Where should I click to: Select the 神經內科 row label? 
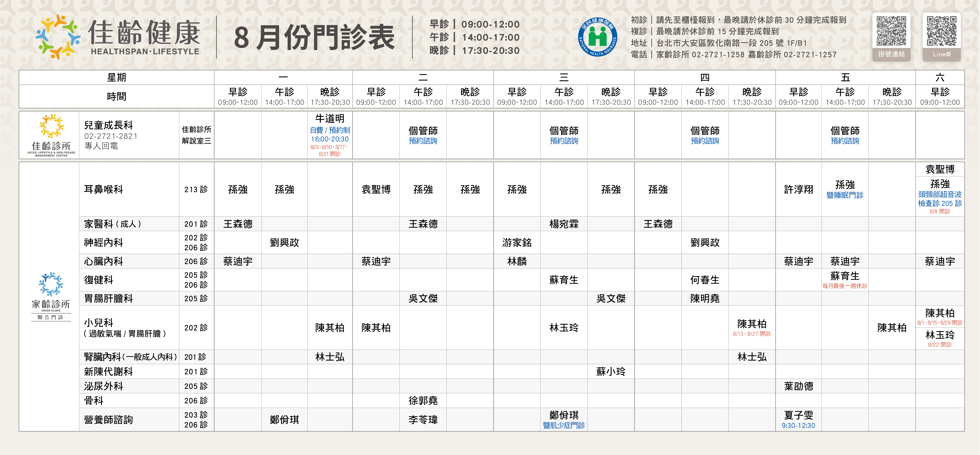click(x=104, y=243)
